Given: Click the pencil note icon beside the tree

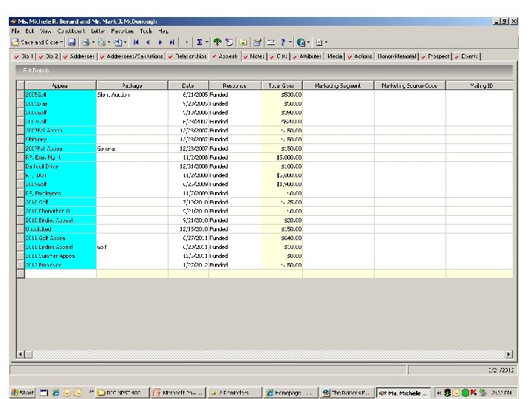Looking at the screenshot, I should [229, 42].
